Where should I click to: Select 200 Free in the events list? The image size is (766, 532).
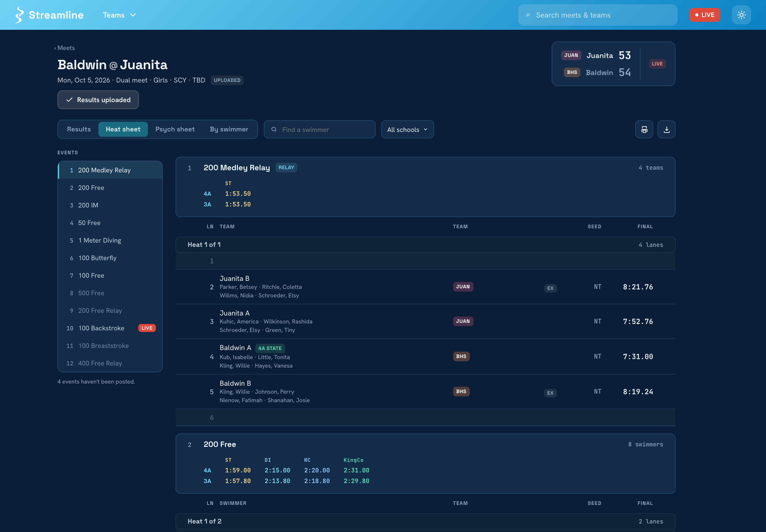tap(110, 188)
